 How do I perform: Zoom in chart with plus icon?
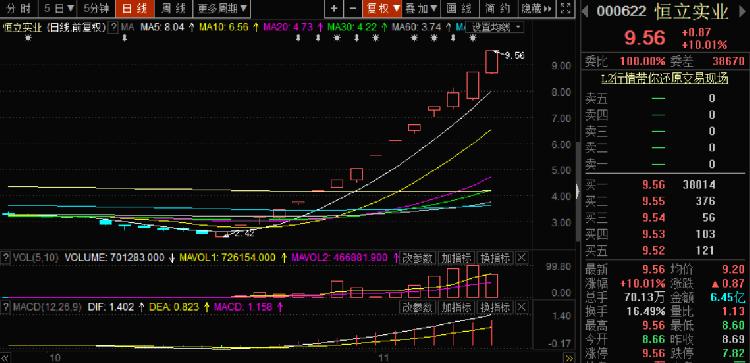334,8
